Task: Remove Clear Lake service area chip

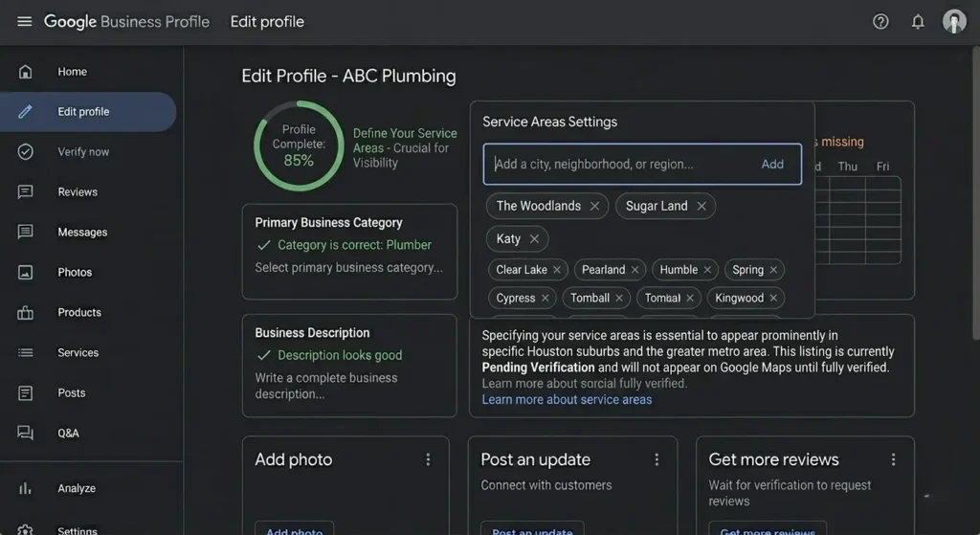Action: click(x=557, y=270)
